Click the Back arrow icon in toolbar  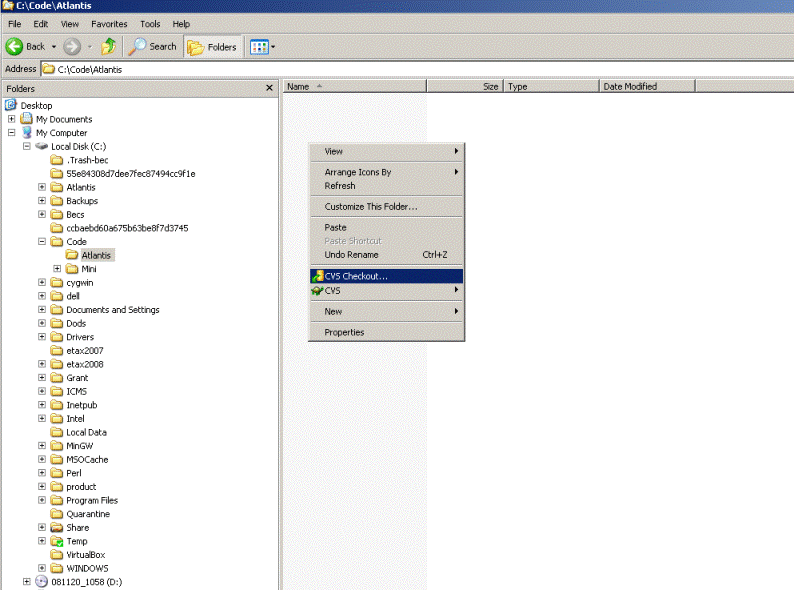tap(15, 46)
